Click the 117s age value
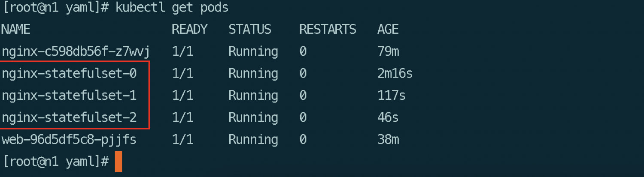Screen dimensions: 644x177 [392, 96]
